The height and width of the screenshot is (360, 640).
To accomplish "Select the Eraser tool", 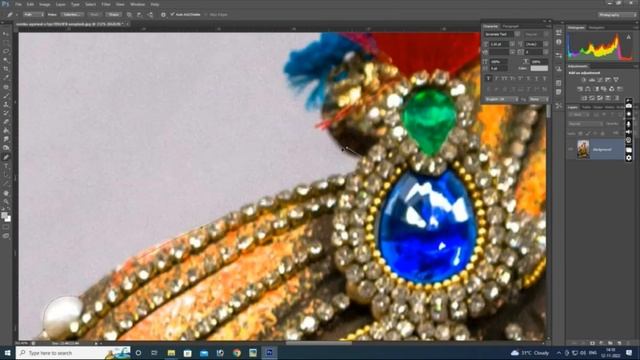I will tap(6, 122).
